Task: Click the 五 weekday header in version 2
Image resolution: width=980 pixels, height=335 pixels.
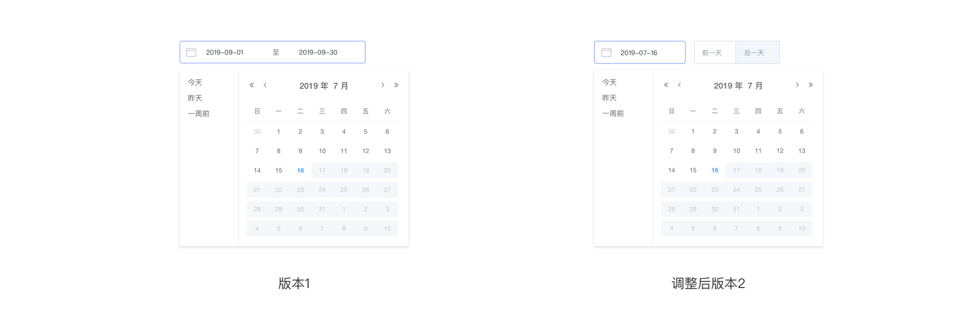Action: (780, 111)
